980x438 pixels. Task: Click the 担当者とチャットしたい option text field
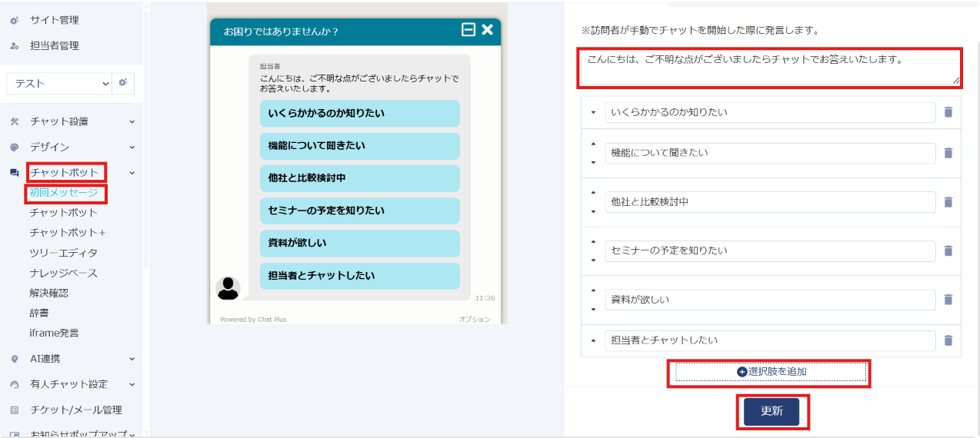(770, 340)
